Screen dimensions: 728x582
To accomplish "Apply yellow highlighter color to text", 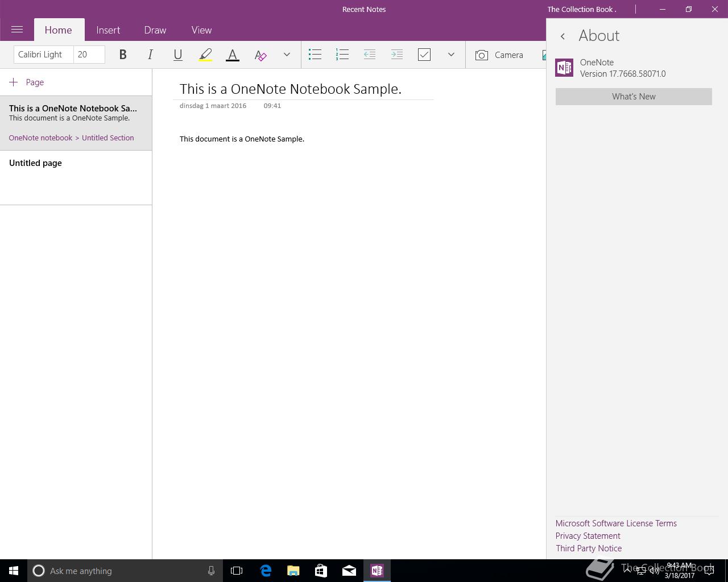I will [x=205, y=55].
